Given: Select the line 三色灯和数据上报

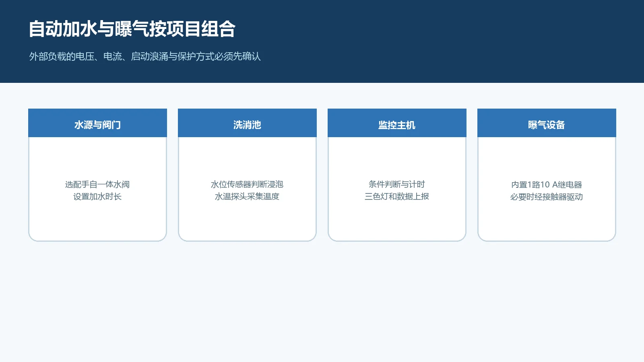Looking at the screenshot, I should (397, 197).
